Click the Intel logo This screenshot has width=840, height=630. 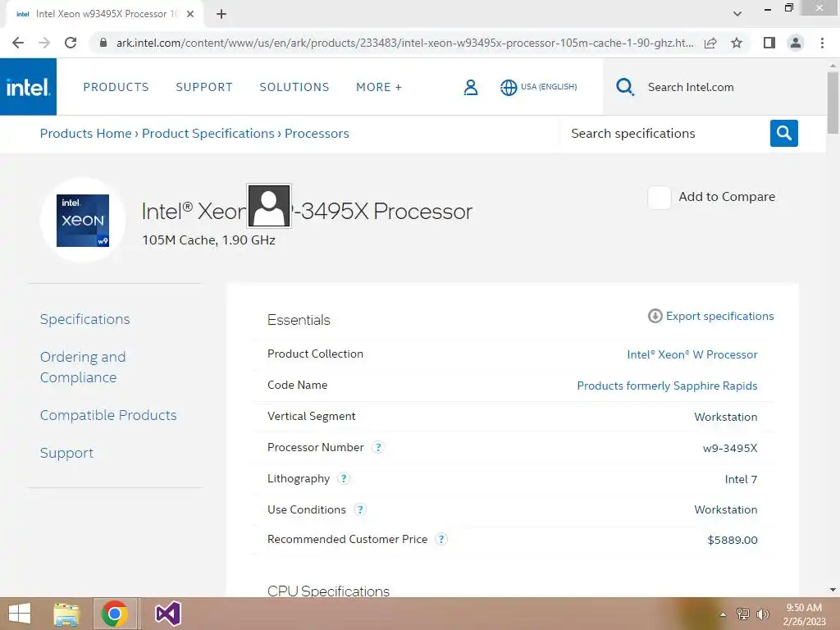[28, 87]
